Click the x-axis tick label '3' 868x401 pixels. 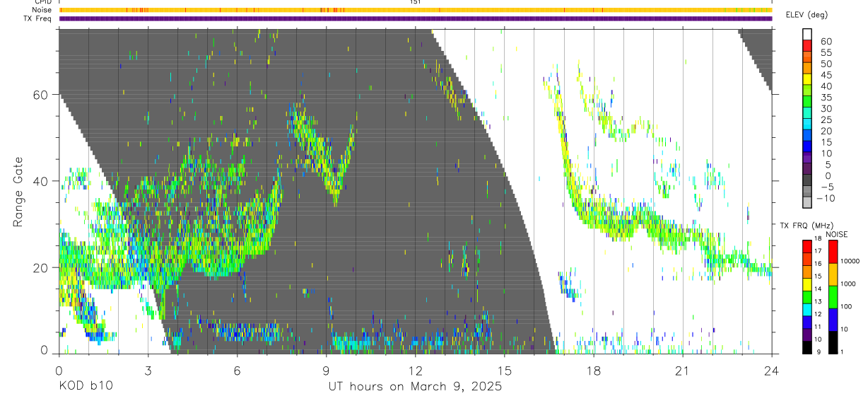148,371
